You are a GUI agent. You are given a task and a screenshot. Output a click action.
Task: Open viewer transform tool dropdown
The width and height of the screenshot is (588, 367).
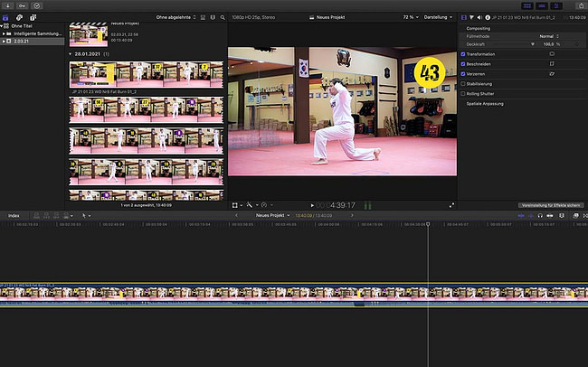click(237, 205)
